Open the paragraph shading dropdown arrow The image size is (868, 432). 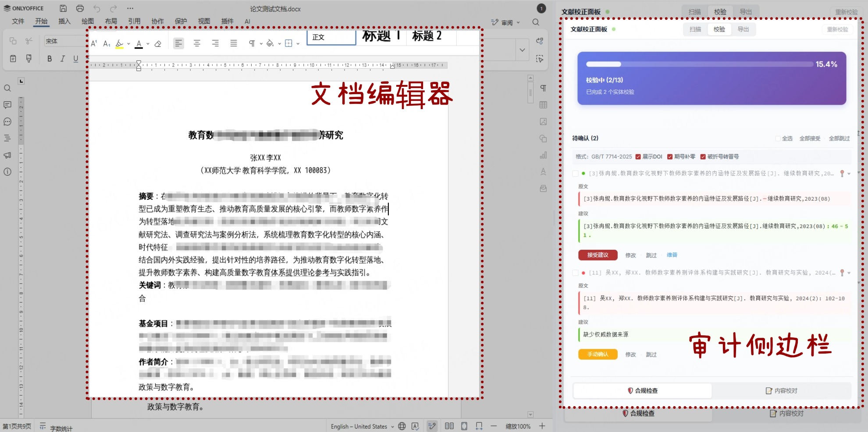coord(280,44)
